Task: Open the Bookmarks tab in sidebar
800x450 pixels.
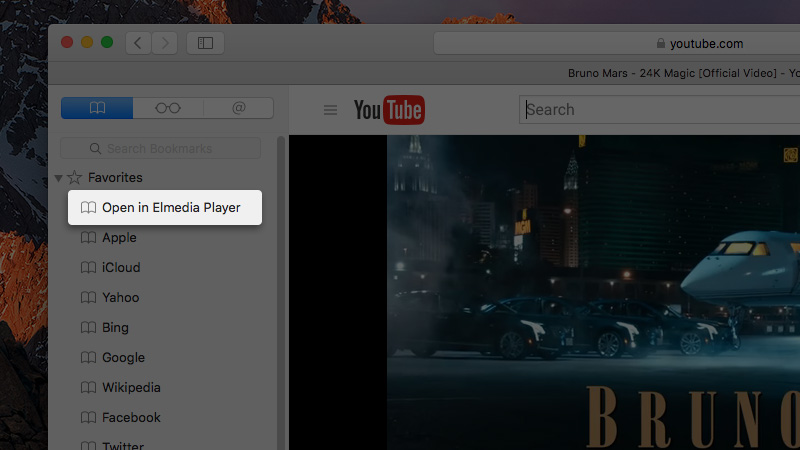Action: click(97, 108)
